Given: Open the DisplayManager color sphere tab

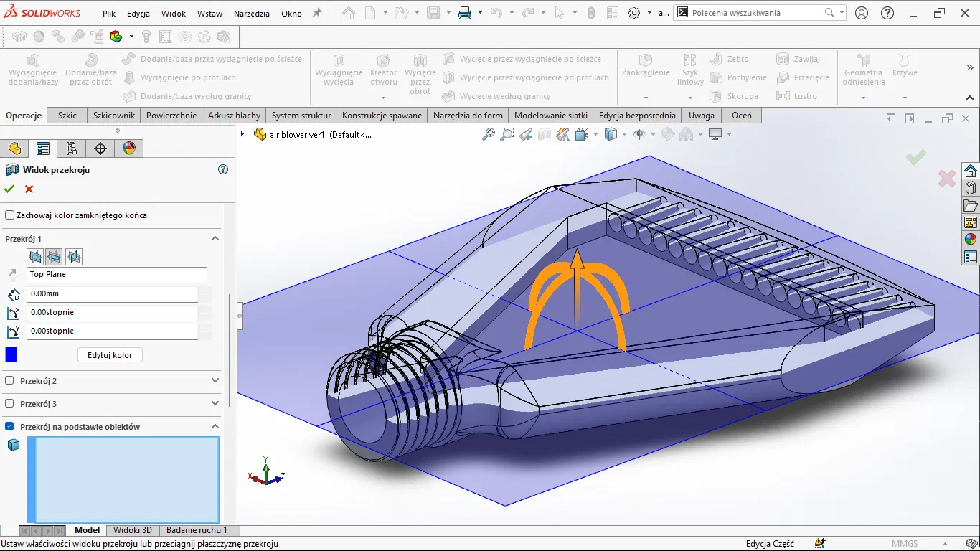Looking at the screenshot, I should [x=129, y=149].
